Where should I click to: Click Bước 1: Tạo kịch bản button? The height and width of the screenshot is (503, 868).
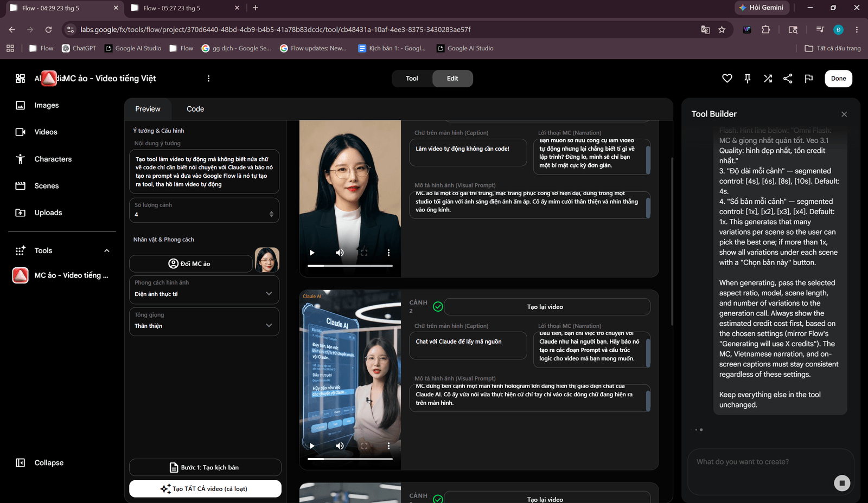click(x=205, y=467)
